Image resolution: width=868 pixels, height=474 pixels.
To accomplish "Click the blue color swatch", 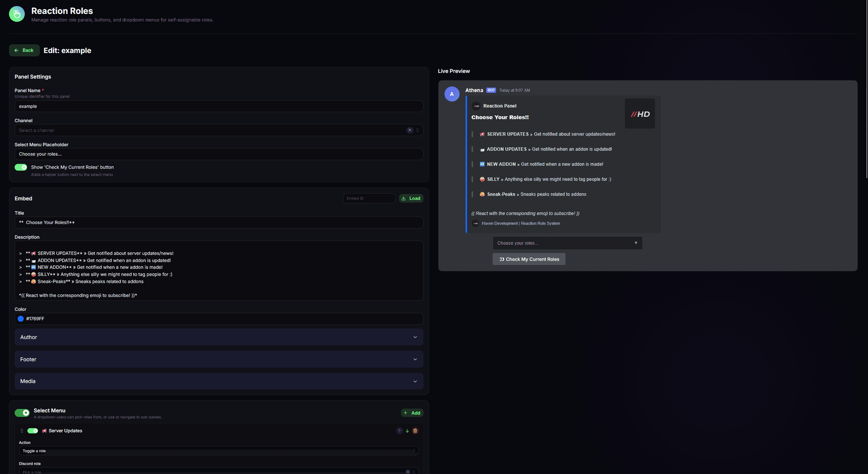I will tap(21, 319).
